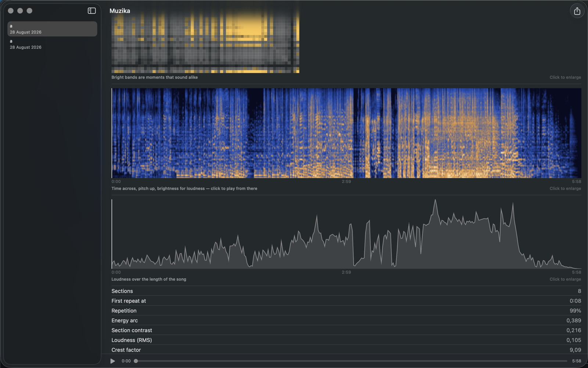Minimize the Muzika window
This screenshot has width=588, height=368.
point(20,11)
